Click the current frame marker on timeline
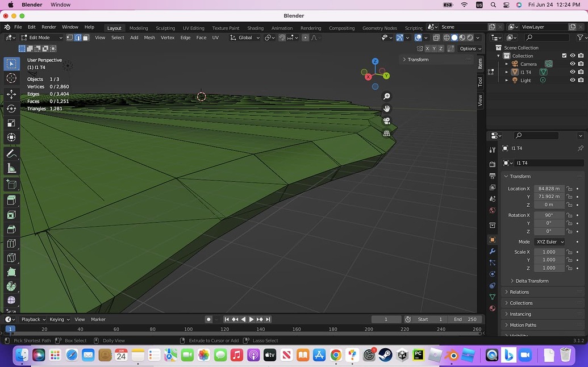The image size is (588, 367). tap(10, 329)
